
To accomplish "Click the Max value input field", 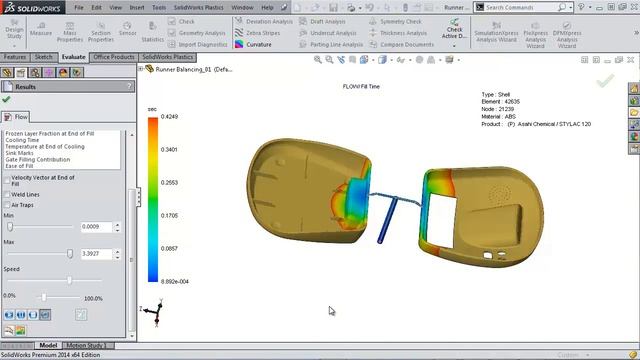I will pyautogui.click(x=96, y=254).
